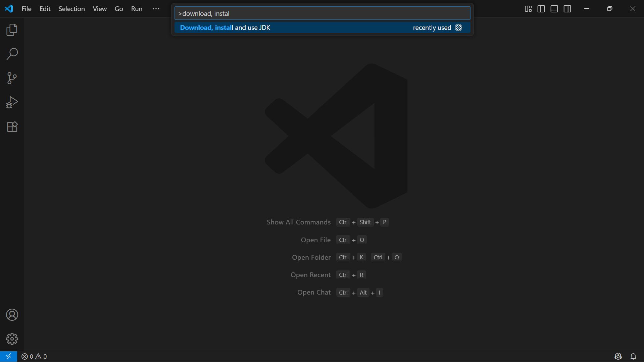Click the command palette input field
The image size is (644, 362).
pyautogui.click(x=322, y=13)
